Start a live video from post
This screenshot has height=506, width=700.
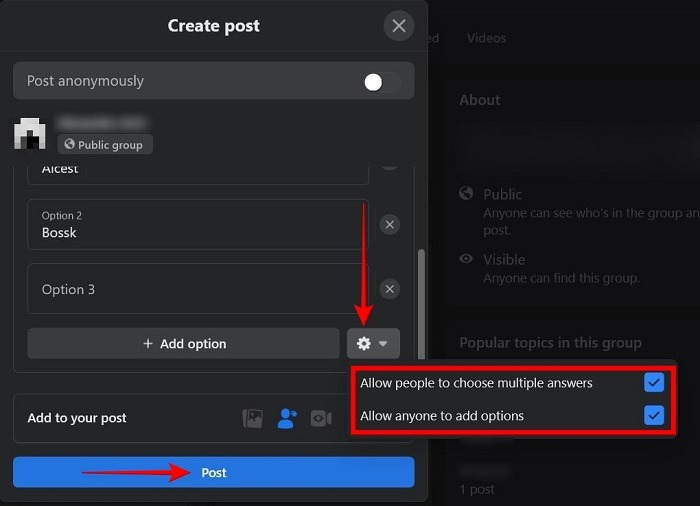321,418
